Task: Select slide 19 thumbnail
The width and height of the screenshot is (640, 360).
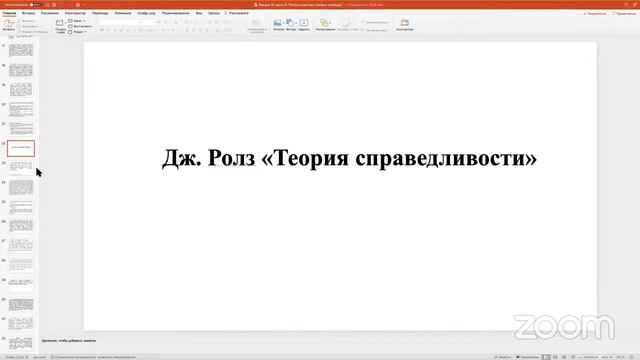Action: 21,89
